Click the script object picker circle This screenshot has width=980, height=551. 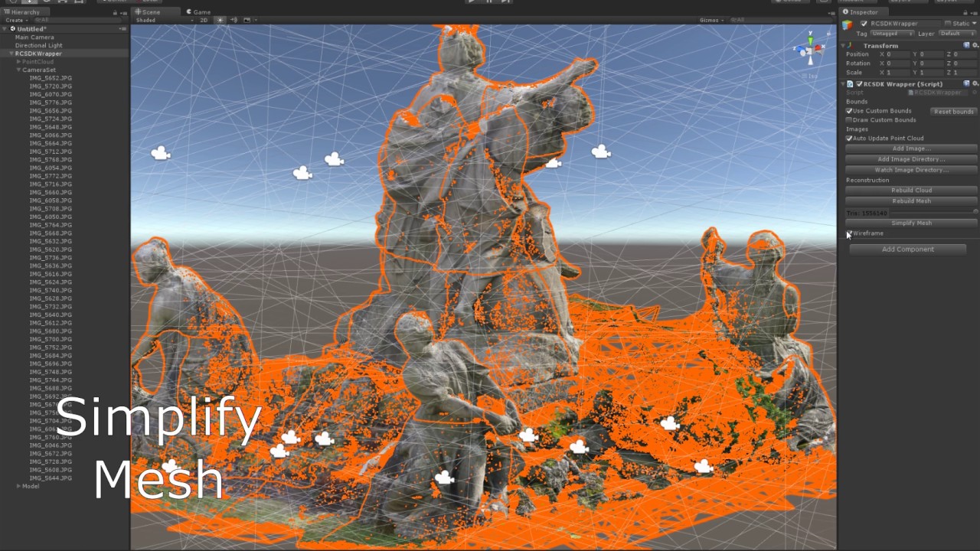975,93
